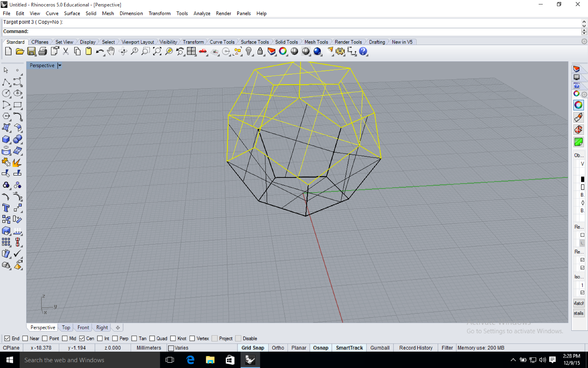The image size is (588, 368).
Task: Enable Gumball in the status bar
Action: tap(379, 348)
